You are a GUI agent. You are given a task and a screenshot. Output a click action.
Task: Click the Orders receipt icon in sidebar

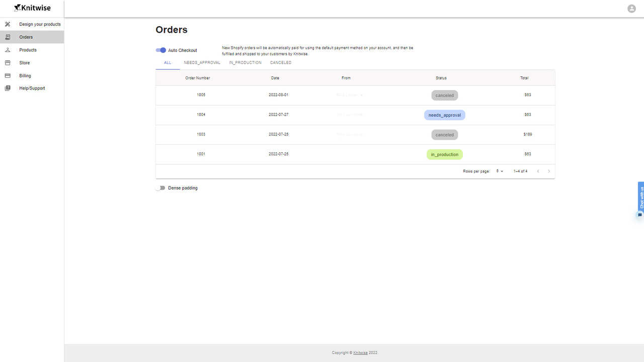point(7,37)
